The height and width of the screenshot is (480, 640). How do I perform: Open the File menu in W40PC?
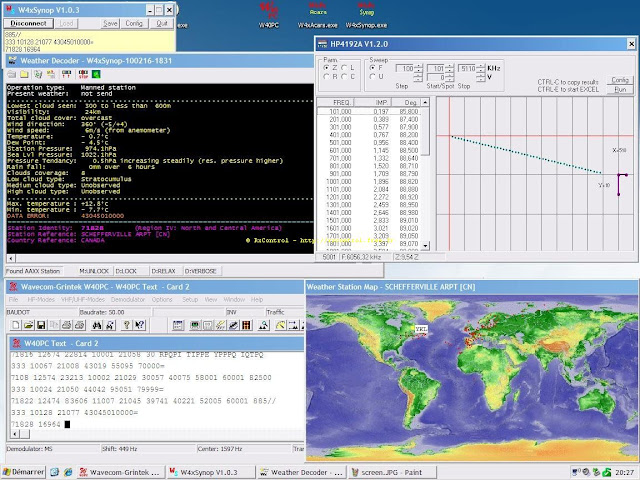coord(13,300)
